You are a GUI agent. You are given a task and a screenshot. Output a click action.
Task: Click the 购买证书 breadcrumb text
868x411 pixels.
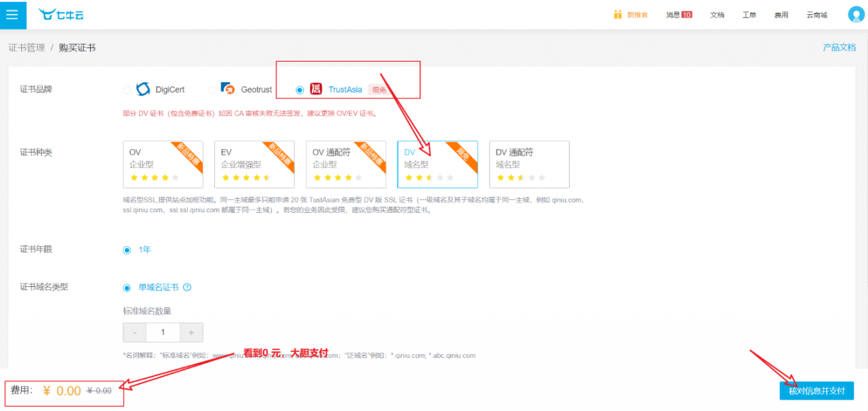click(77, 47)
